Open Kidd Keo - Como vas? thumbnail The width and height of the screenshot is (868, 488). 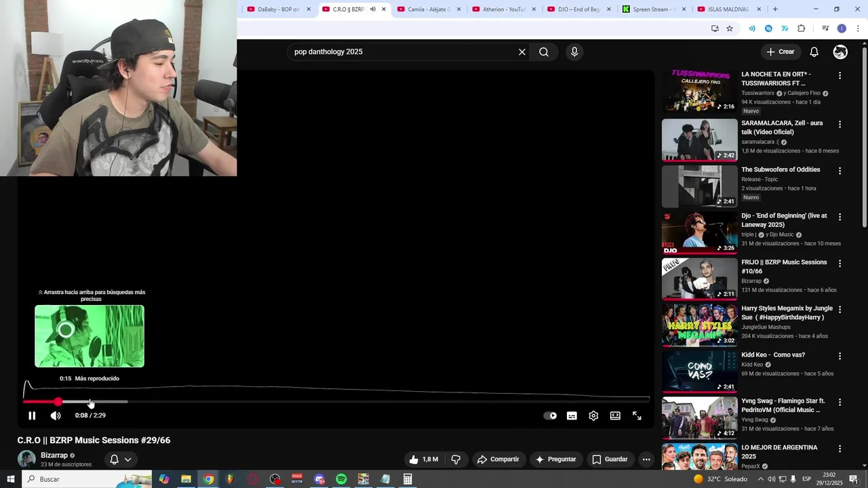pos(699,371)
